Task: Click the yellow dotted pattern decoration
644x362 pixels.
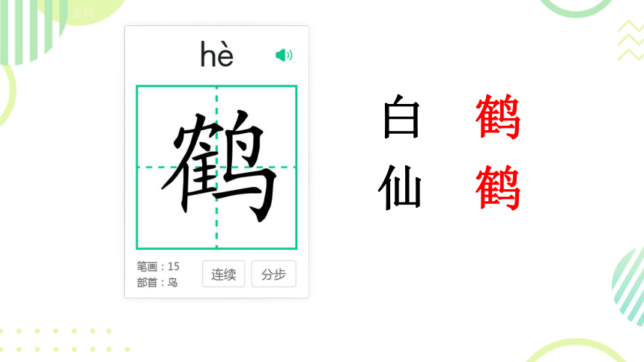Action: (64, 340)
